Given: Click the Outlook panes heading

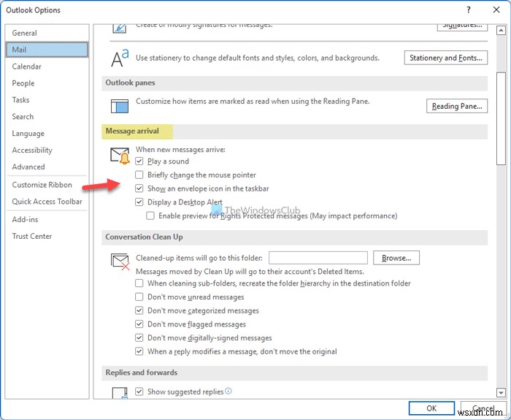Looking at the screenshot, I should coord(130,83).
